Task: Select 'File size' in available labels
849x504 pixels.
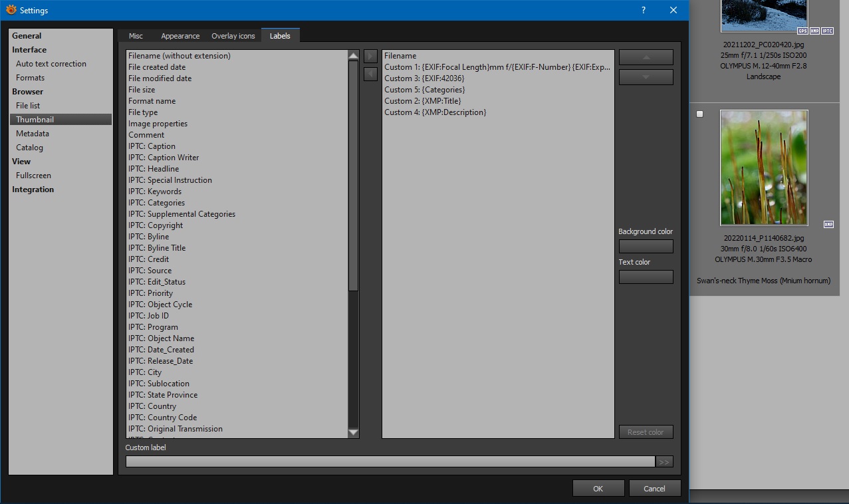Action: tap(142, 90)
